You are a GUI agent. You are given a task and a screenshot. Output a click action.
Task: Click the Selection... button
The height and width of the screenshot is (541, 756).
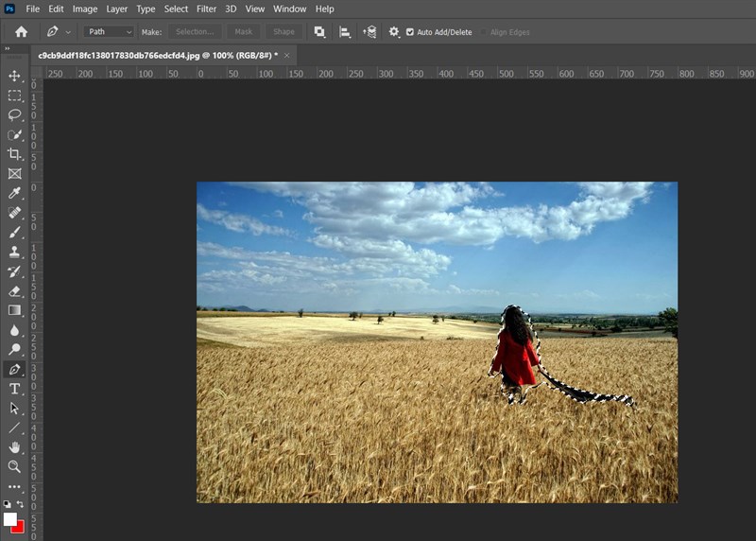point(195,32)
